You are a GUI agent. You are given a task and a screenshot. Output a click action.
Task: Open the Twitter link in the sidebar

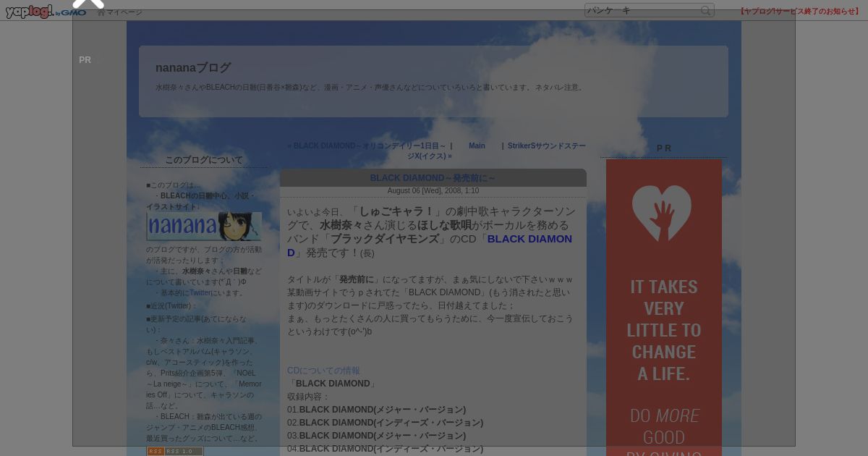click(200, 293)
